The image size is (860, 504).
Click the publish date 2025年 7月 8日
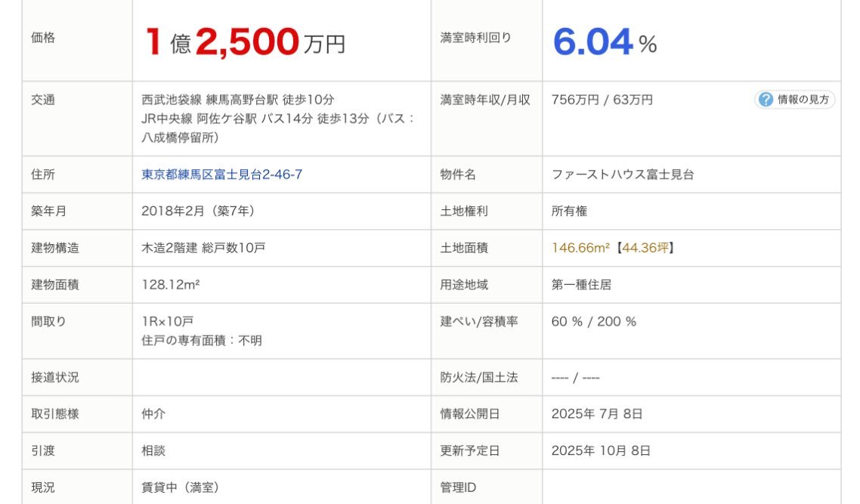597,413
